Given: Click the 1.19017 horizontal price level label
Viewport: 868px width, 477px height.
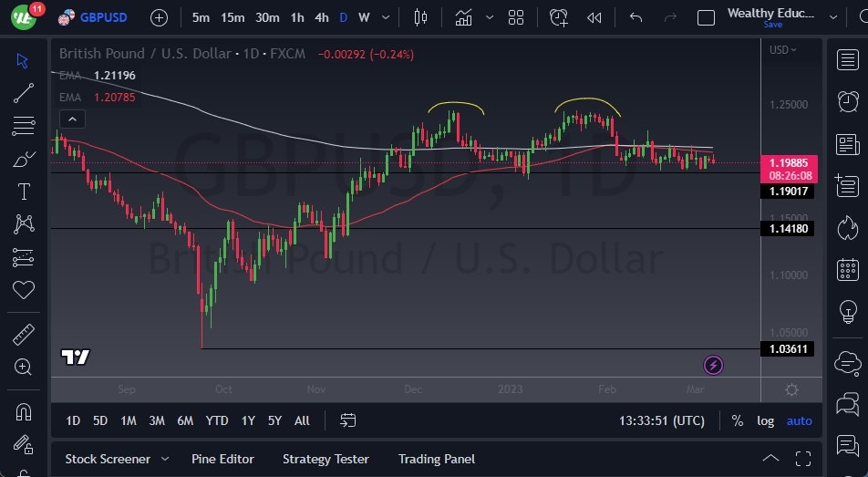Looking at the screenshot, I should pyautogui.click(x=787, y=192).
